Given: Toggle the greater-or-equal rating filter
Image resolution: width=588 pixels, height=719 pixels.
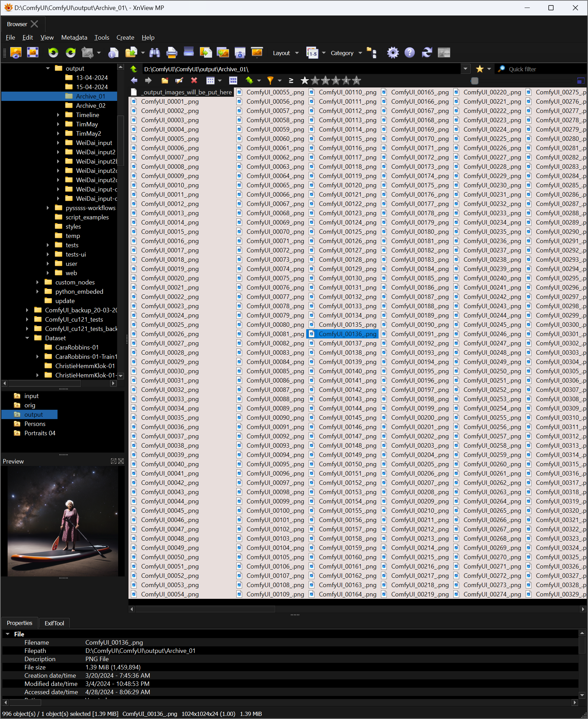Looking at the screenshot, I should click(x=291, y=81).
